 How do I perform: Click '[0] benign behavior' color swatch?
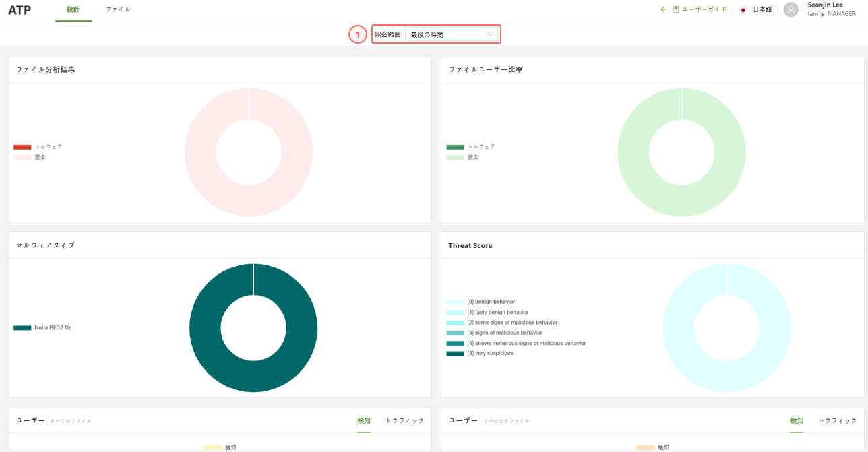pyautogui.click(x=455, y=302)
